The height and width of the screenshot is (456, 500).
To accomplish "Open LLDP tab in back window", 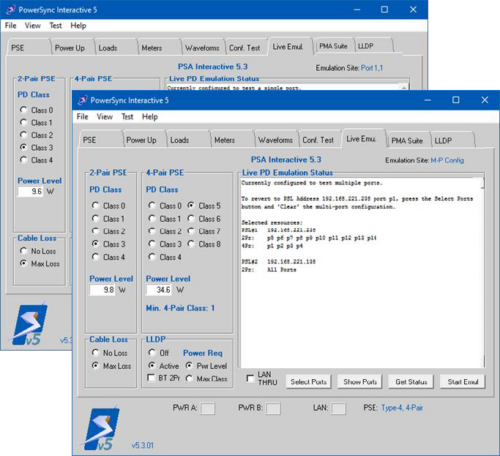I will (x=373, y=46).
